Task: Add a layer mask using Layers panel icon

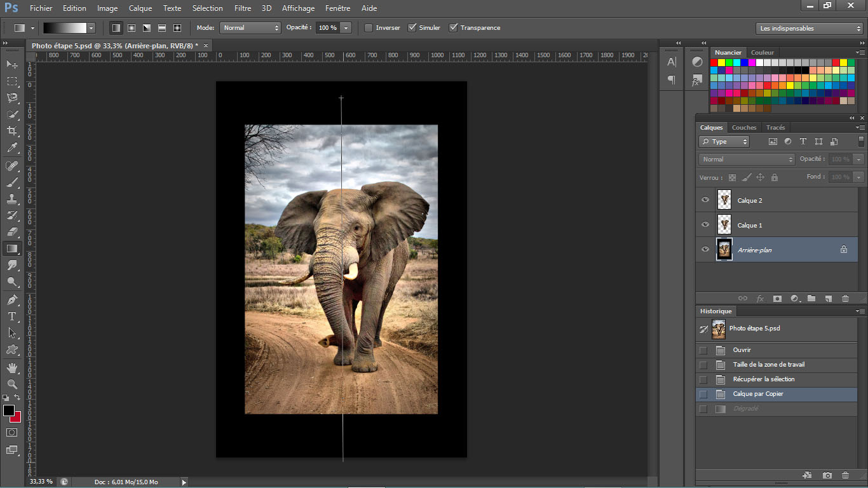Action: 777,299
